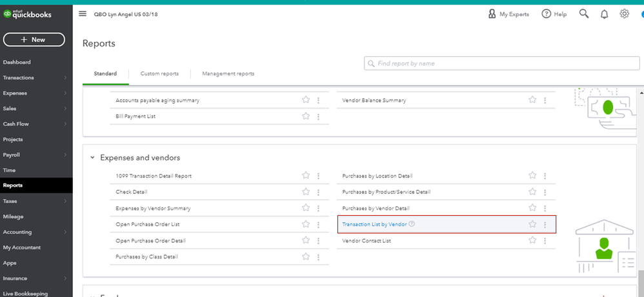
Task: Open more options for Vendor Contact List
Action: click(x=545, y=240)
